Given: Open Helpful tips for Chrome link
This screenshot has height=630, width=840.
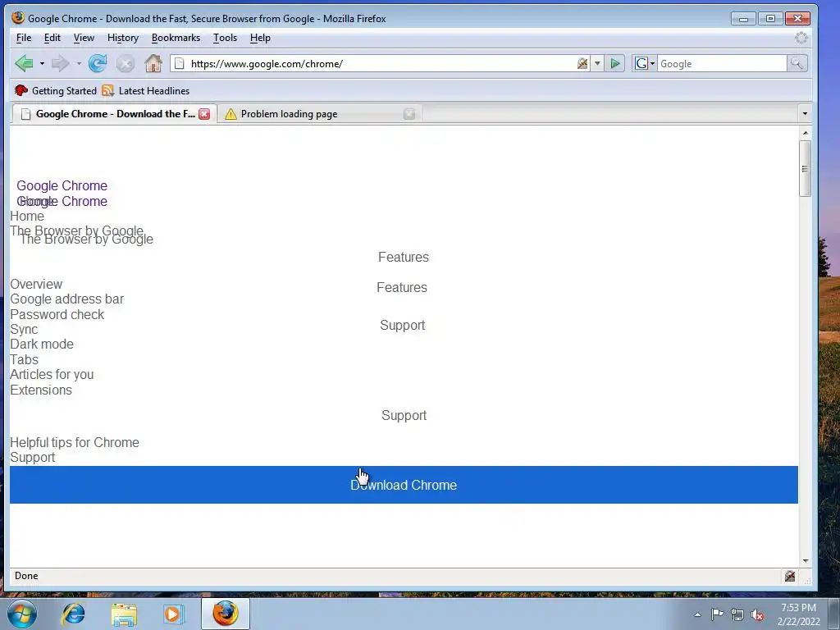Looking at the screenshot, I should pos(75,442).
